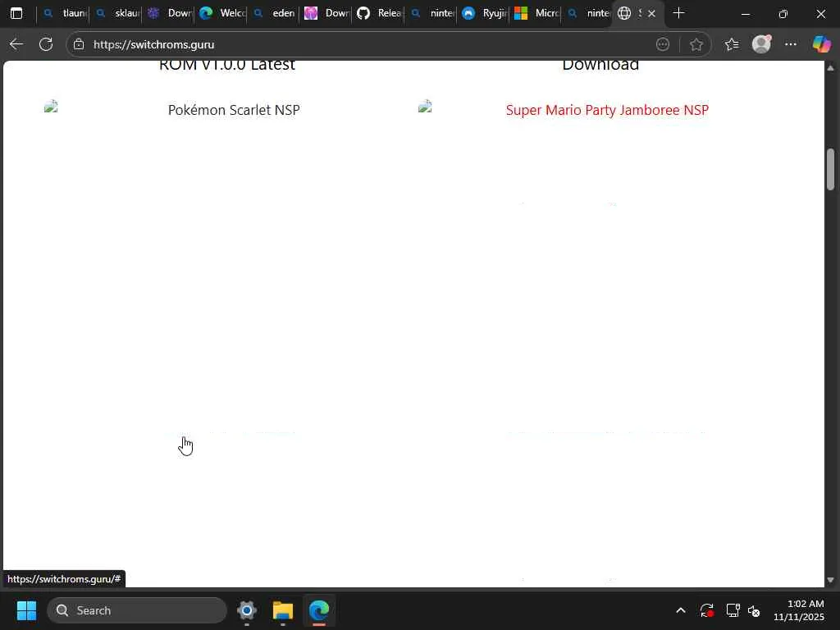Click the 'Download' heading text
The height and width of the screenshot is (630, 840).
tap(600, 66)
